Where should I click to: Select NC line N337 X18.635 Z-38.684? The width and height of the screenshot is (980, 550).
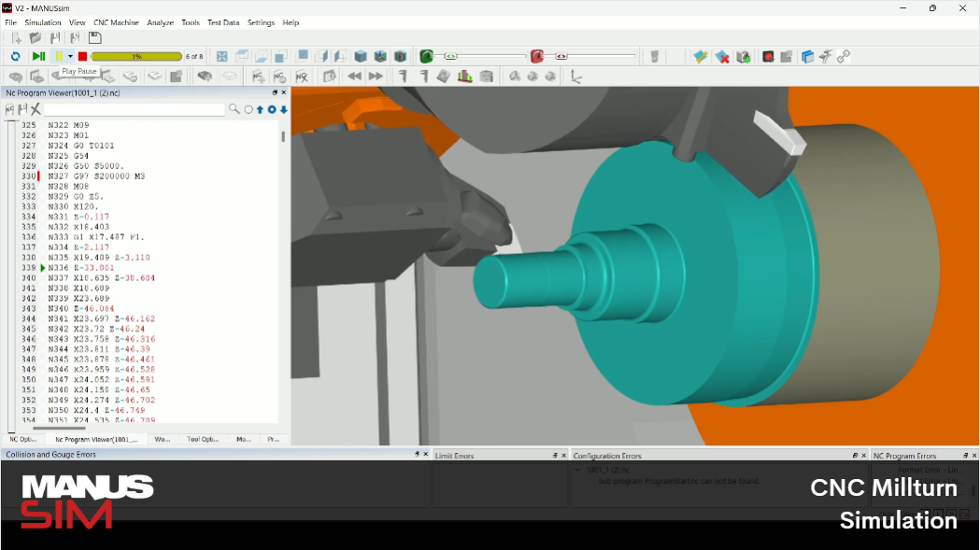[101, 277]
